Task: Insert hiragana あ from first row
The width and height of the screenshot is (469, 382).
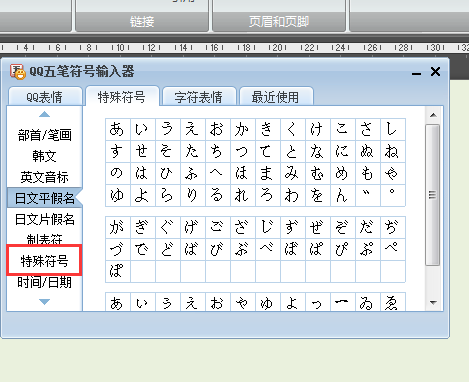Action: tap(118, 129)
